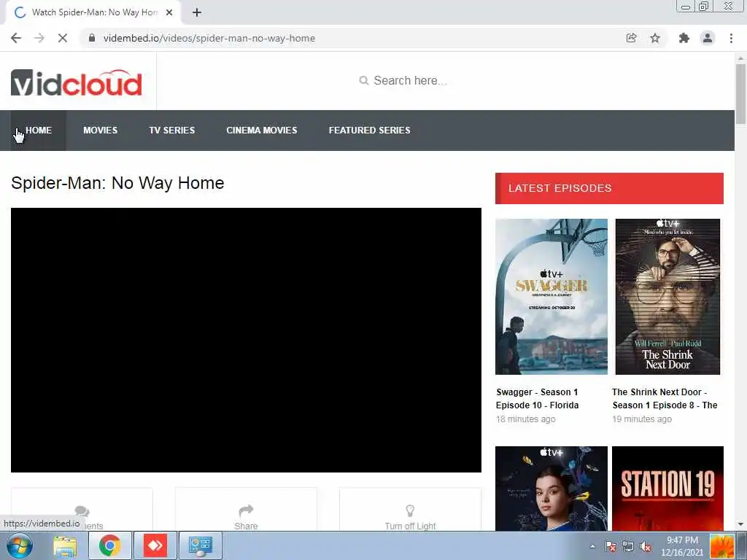This screenshot has width=747, height=560.
Task: Open the Chrome profile avatar
Action: click(708, 38)
